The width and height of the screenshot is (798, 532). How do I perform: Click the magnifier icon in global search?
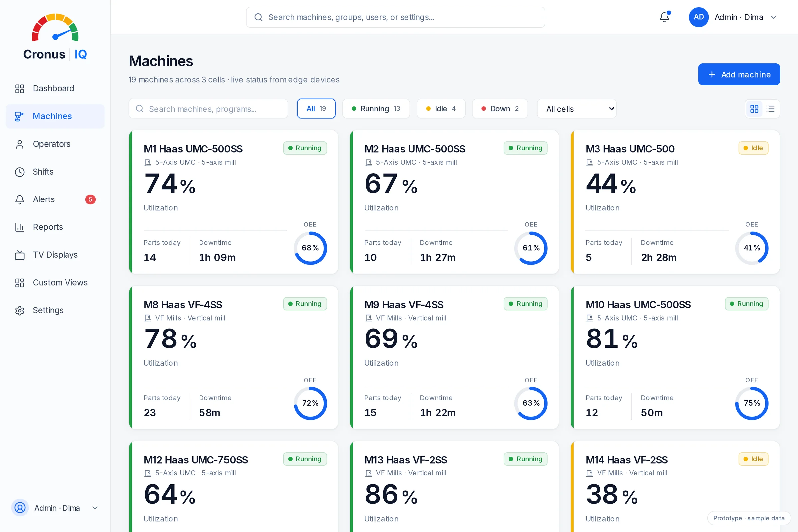[x=259, y=17]
